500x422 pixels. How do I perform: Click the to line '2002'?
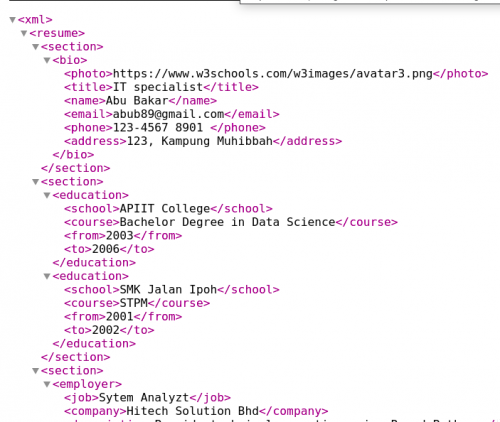tap(109, 330)
